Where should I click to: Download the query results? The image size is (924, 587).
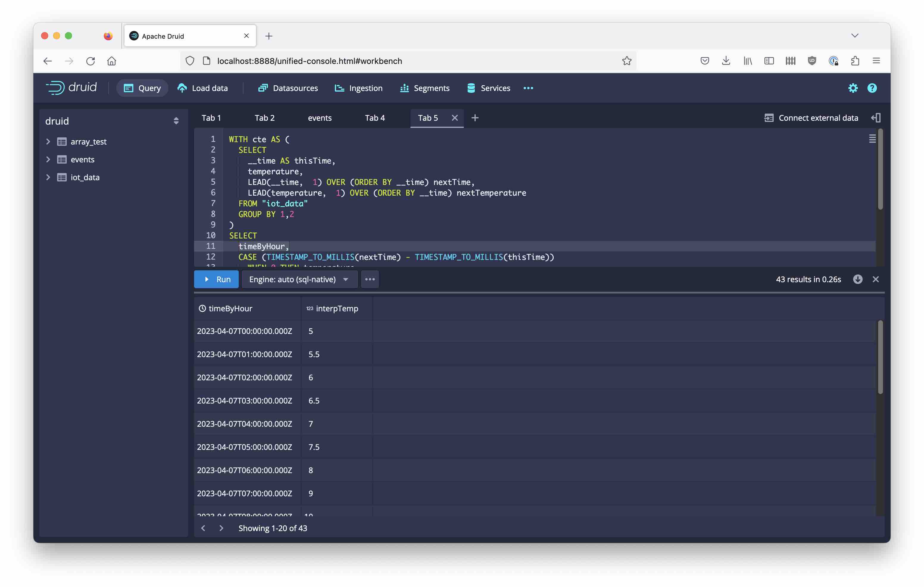[x=857, y=279]
